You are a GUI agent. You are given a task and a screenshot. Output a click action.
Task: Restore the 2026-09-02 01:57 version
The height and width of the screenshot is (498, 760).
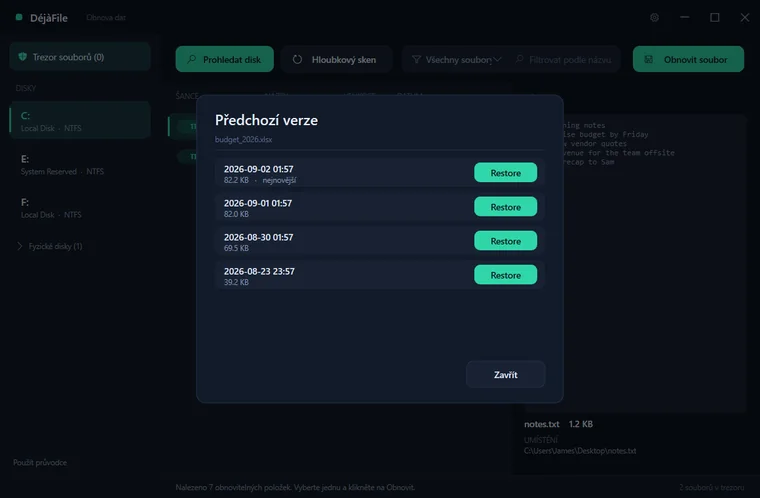505,173
